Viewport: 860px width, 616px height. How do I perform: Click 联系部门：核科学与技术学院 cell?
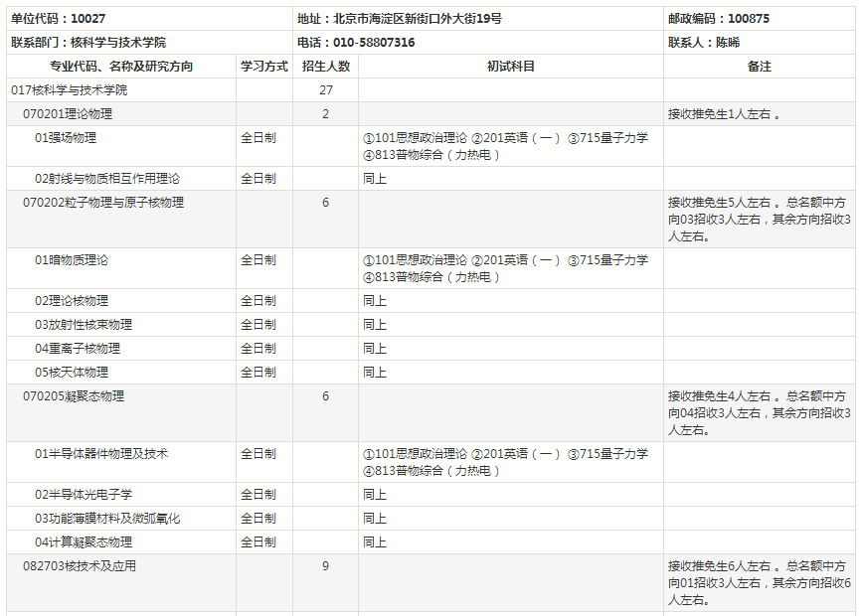(88, 43)
